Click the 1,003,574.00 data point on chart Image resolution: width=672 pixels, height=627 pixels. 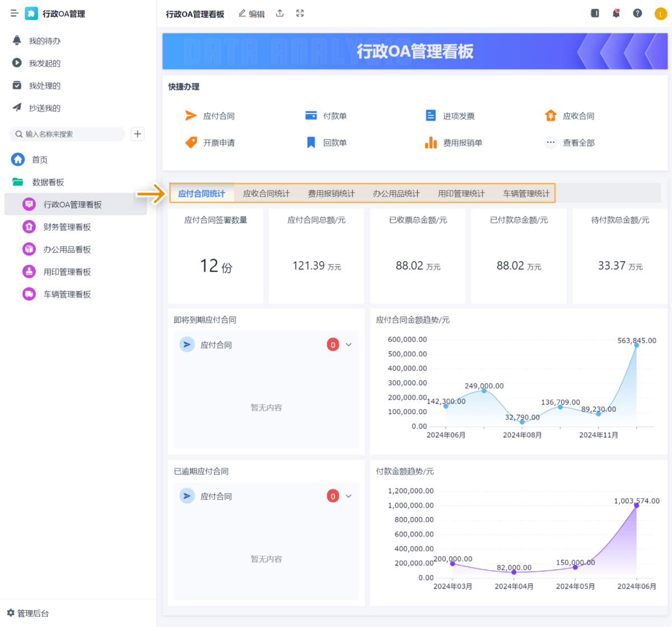pyautogui.click(x=637, y=505)
